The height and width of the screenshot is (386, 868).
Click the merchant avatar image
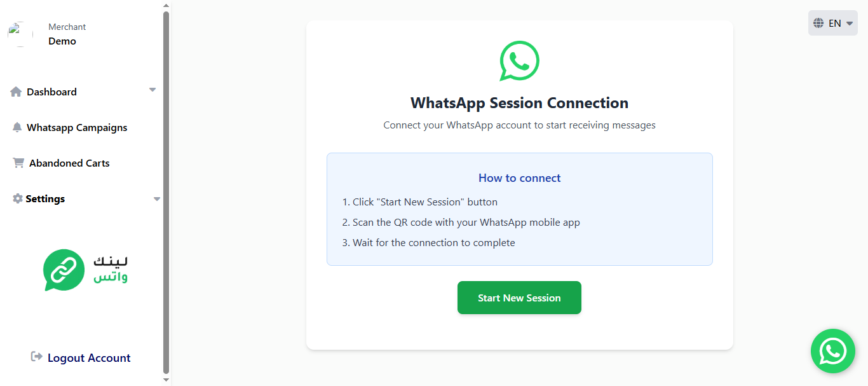[20, 34]
